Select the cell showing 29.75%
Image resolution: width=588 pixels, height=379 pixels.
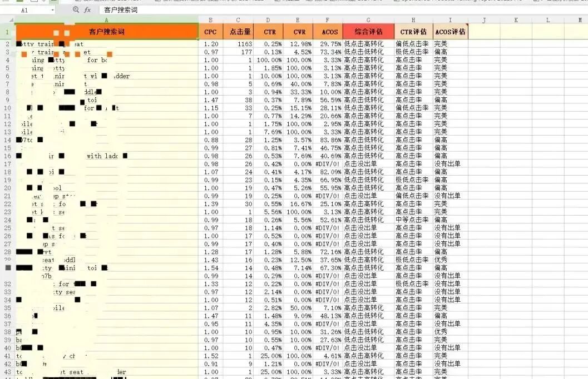click(x=327, y=44)
